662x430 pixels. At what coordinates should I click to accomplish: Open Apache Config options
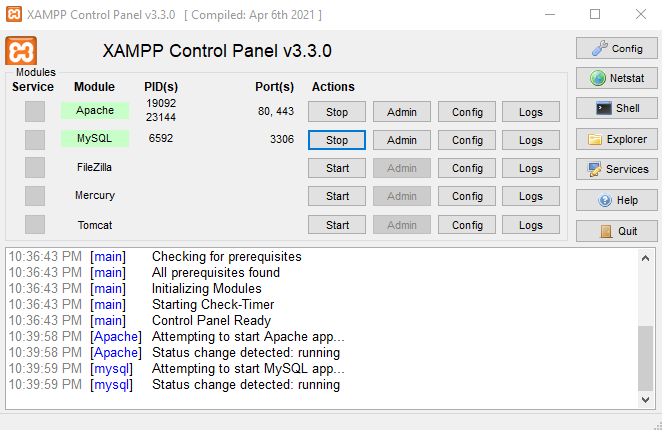click(467, 112)
